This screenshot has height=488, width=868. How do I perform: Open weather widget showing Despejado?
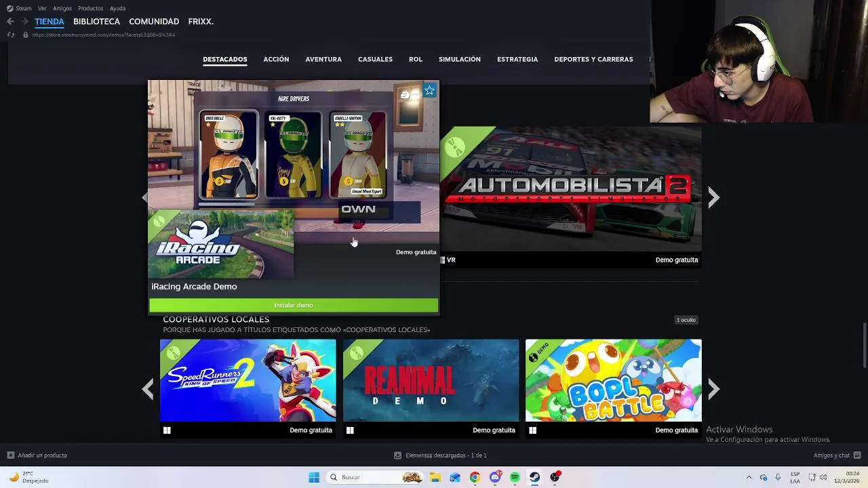tap(27, 477)
